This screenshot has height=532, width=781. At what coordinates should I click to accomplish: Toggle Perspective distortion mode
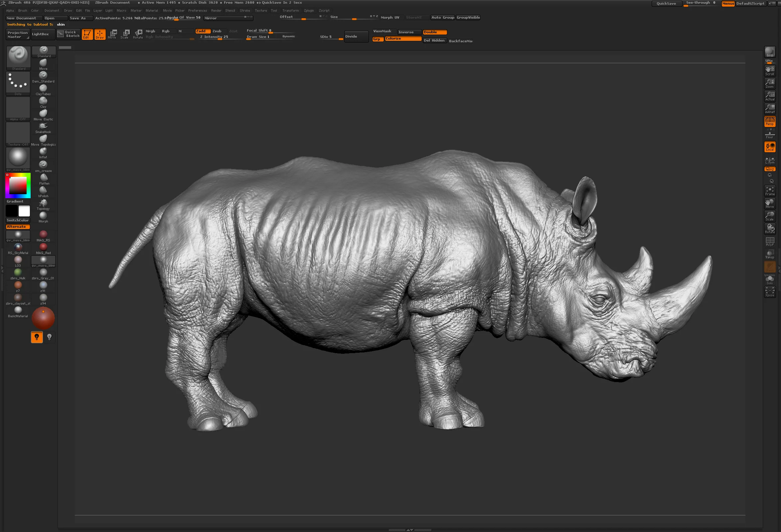tap(770, 121)
